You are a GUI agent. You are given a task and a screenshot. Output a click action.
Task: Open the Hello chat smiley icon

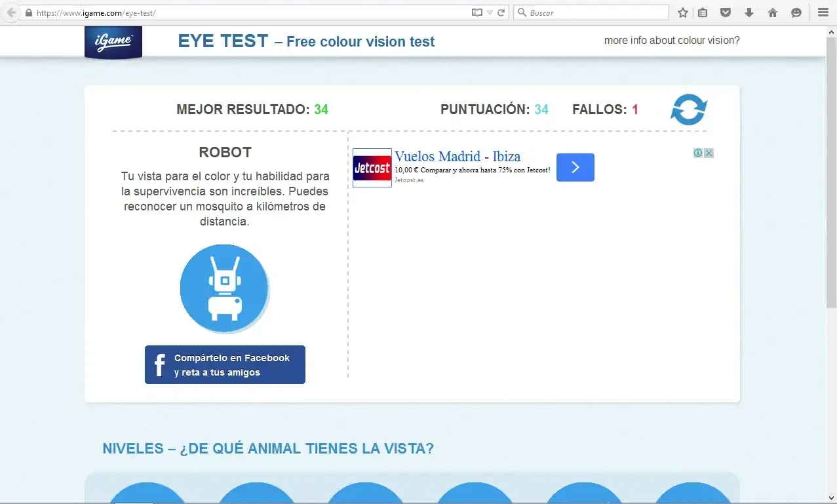[x=796, y=12]
